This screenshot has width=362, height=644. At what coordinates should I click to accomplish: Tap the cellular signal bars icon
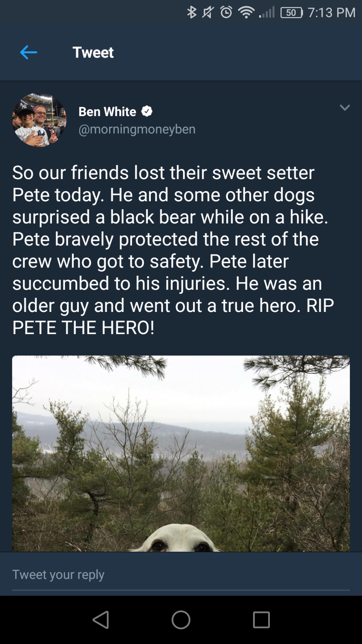coord(267,13)
